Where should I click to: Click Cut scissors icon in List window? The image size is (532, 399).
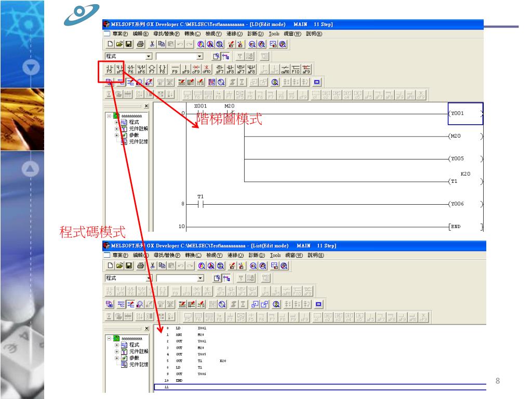click(152, 265)
